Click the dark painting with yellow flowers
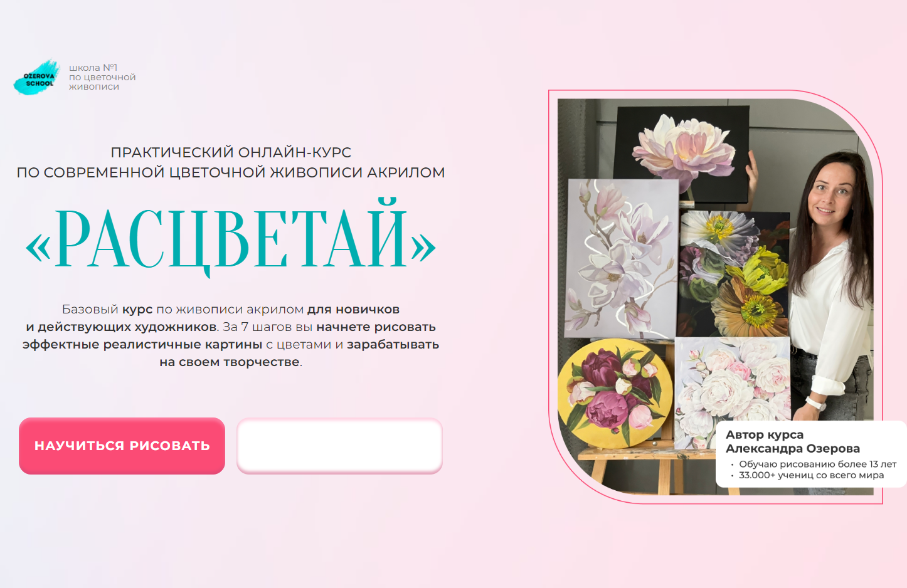 tap(734, 274)
